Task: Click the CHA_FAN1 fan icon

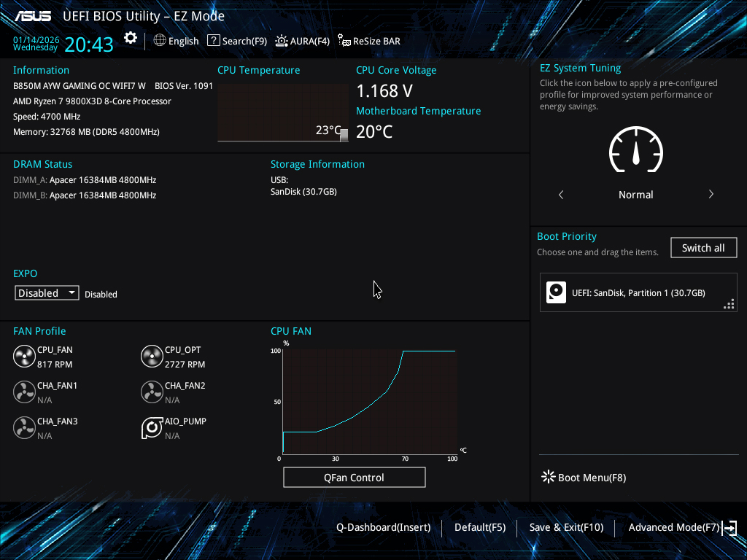Action: (x=24, y=392)
